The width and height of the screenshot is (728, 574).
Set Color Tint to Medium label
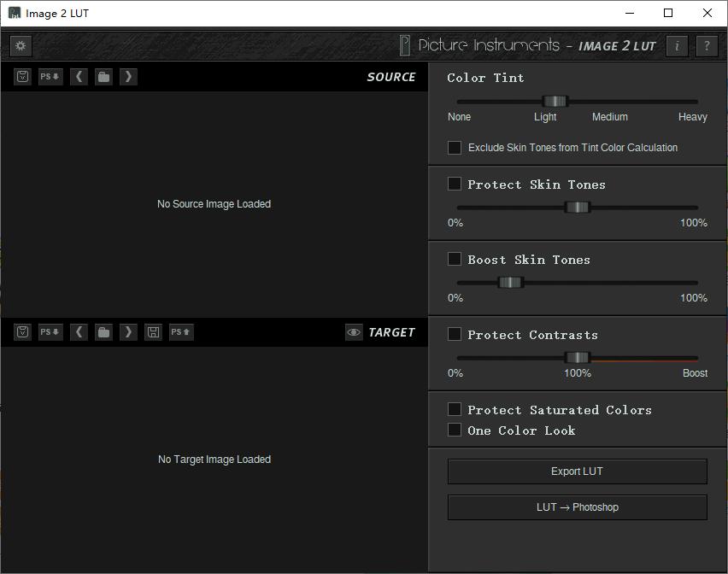[x=609, y=117]
